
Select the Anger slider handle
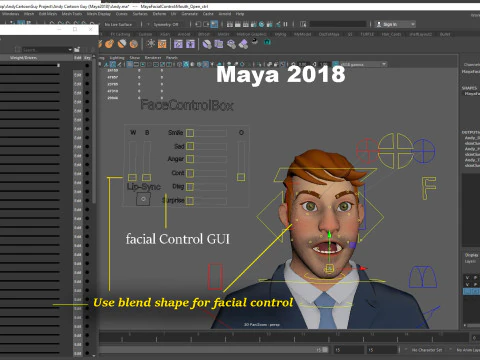(x=190, y=159)
